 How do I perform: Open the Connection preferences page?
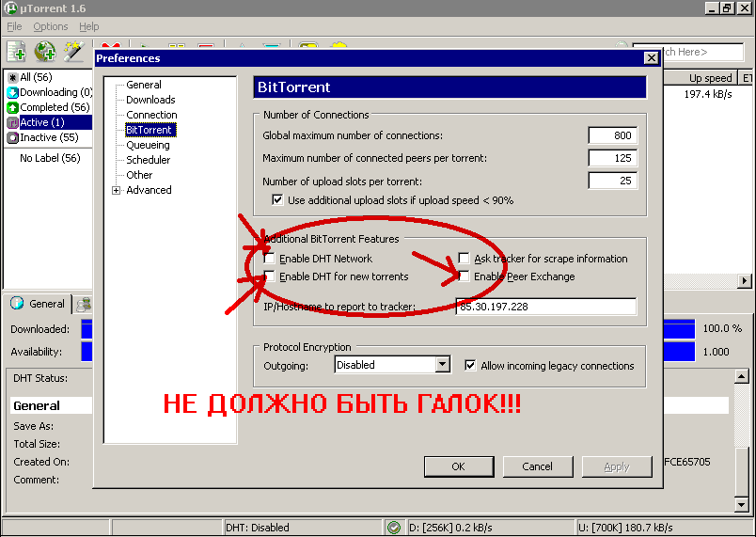pos(151,115)
